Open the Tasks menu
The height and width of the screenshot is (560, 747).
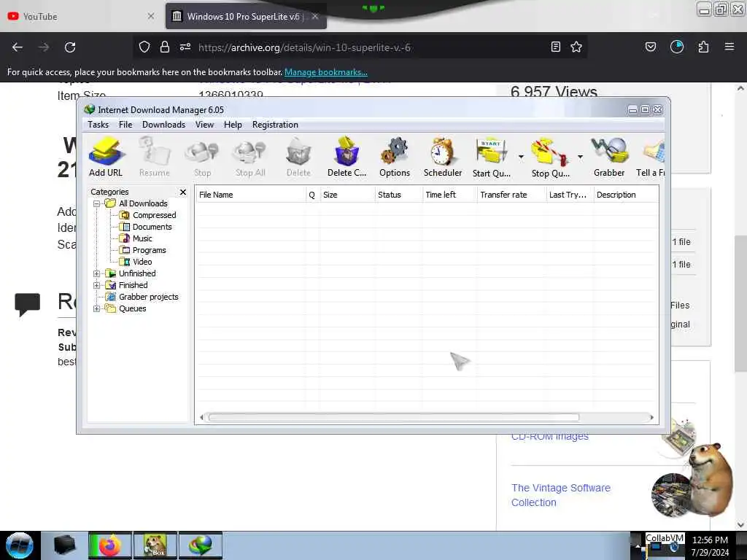click(98, 125)
